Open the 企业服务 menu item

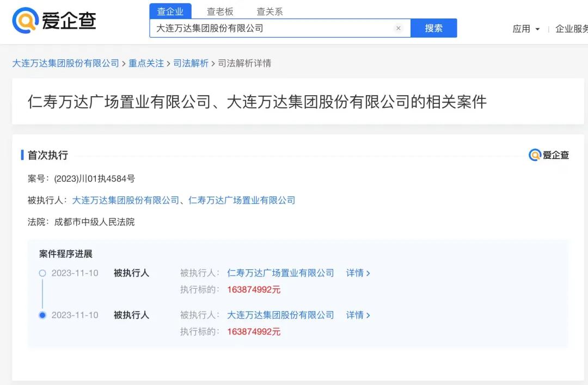point(572,29)
